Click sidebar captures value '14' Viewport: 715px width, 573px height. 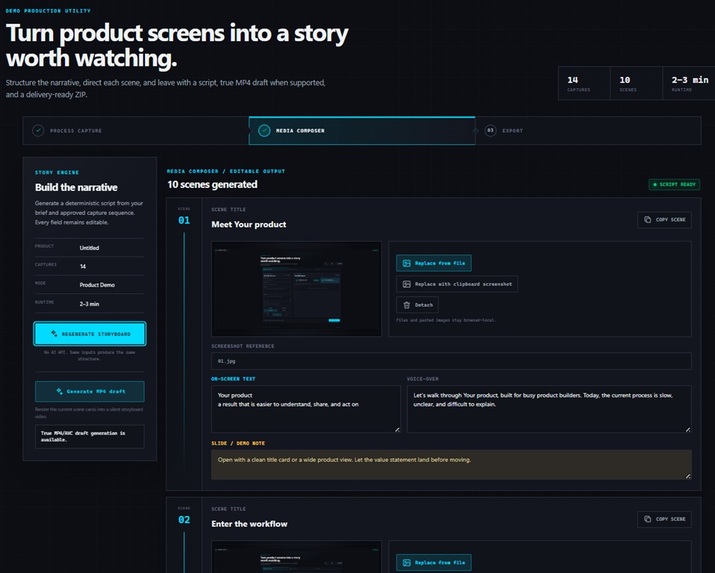(x=83, y=266)
